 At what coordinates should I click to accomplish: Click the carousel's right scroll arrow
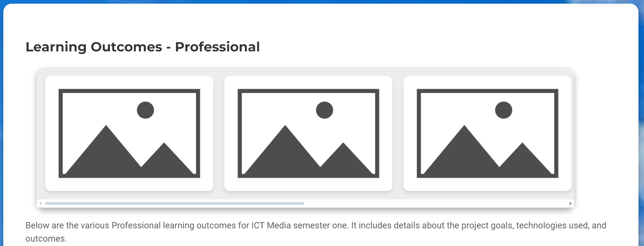570,203
